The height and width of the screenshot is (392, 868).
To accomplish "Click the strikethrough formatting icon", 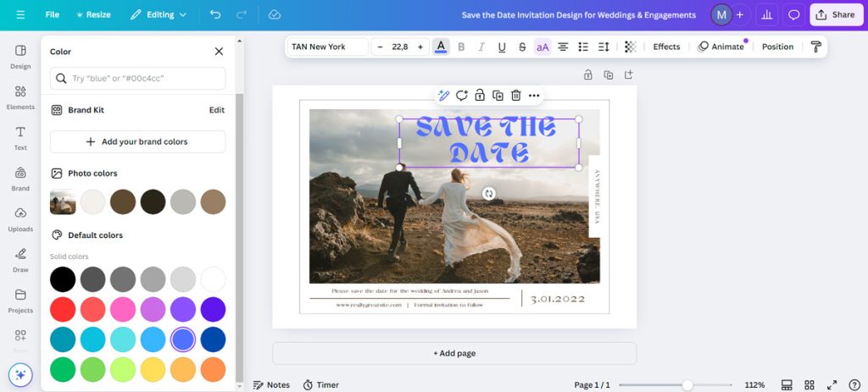I will (x=522, y=47).
